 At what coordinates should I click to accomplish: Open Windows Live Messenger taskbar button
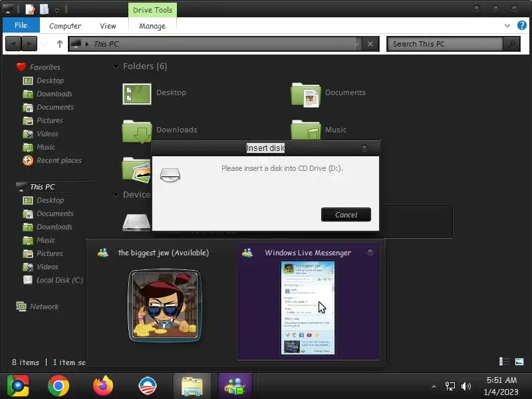pyautogui.click(x=235, y=386)
